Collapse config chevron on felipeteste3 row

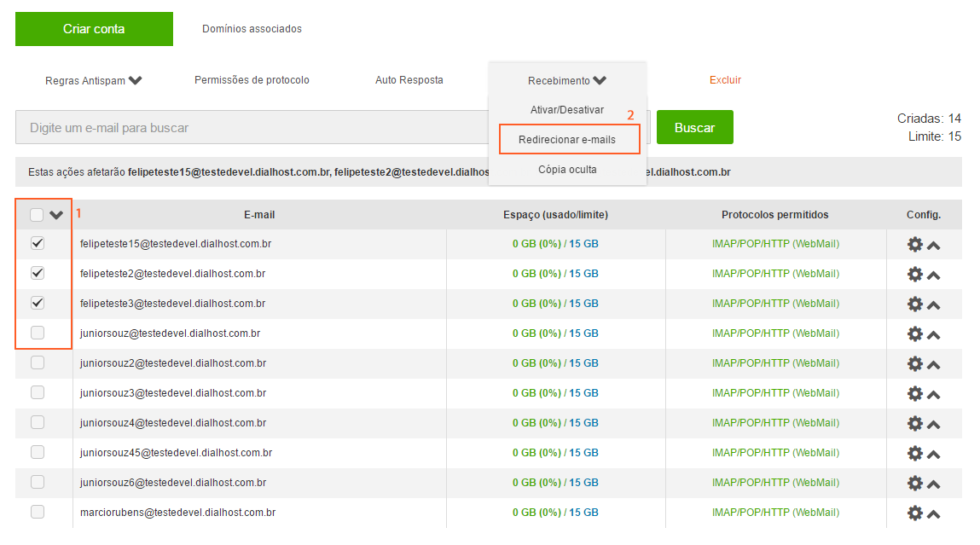pyautogui.click(x=934, y=305)
